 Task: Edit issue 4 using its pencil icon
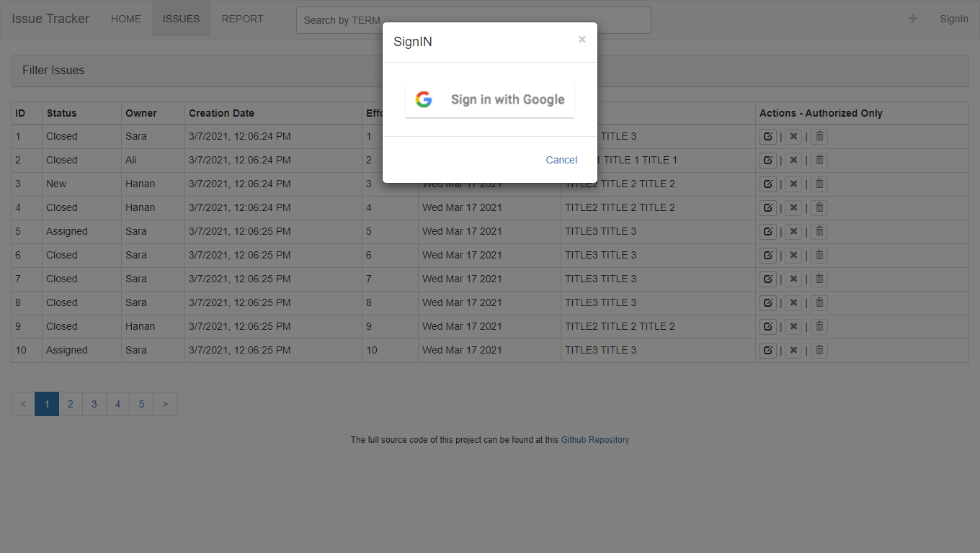768,207
